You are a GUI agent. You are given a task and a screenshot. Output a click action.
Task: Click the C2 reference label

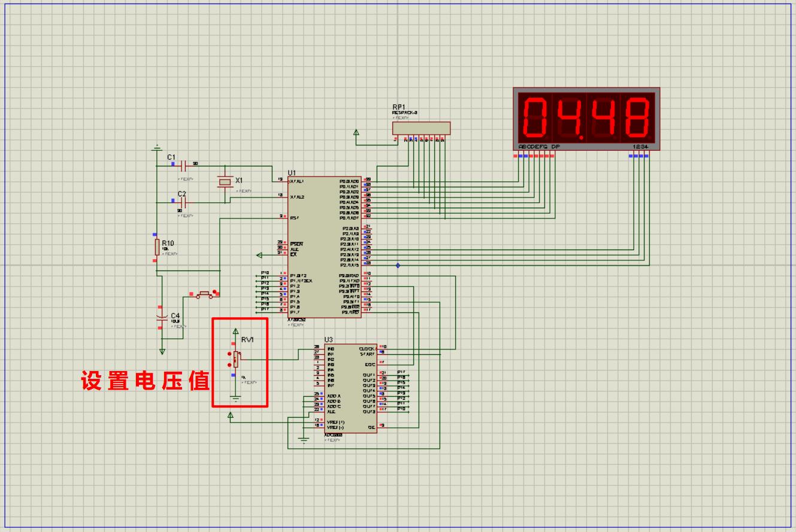click(x=182, y=194)
